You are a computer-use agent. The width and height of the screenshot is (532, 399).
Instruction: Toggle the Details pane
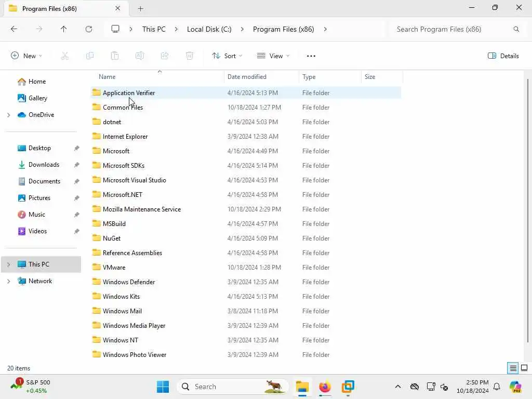coord(503,56)
